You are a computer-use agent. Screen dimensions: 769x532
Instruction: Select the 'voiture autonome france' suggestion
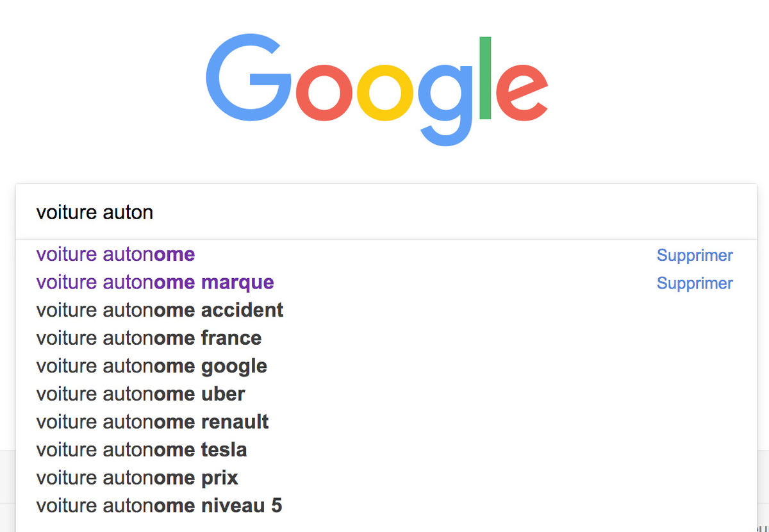pyautogui.click(x=149, y=338)
